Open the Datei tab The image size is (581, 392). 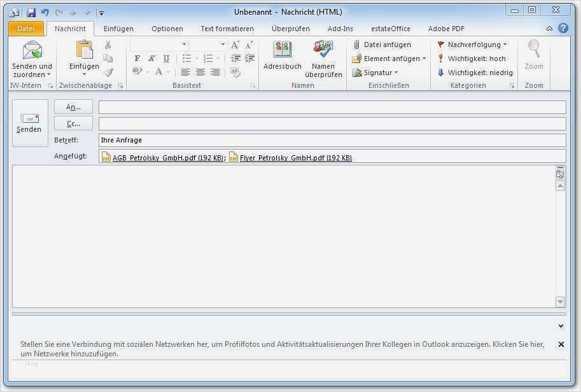point(25,29)
